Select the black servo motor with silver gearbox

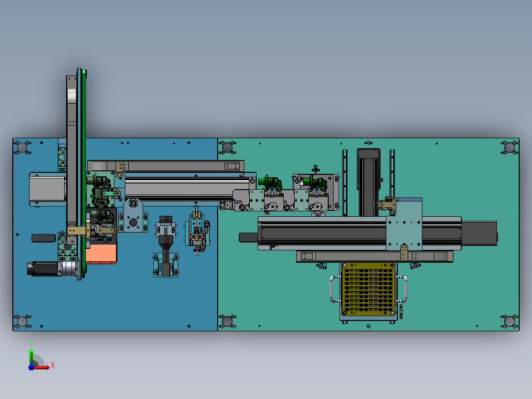(x=53, y=269)
